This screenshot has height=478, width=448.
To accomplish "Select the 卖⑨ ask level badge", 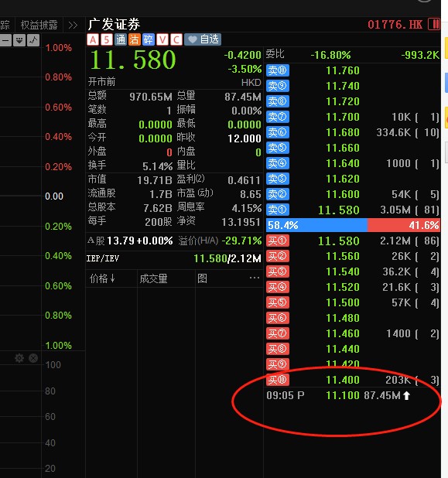I will [x=278, y=86].
